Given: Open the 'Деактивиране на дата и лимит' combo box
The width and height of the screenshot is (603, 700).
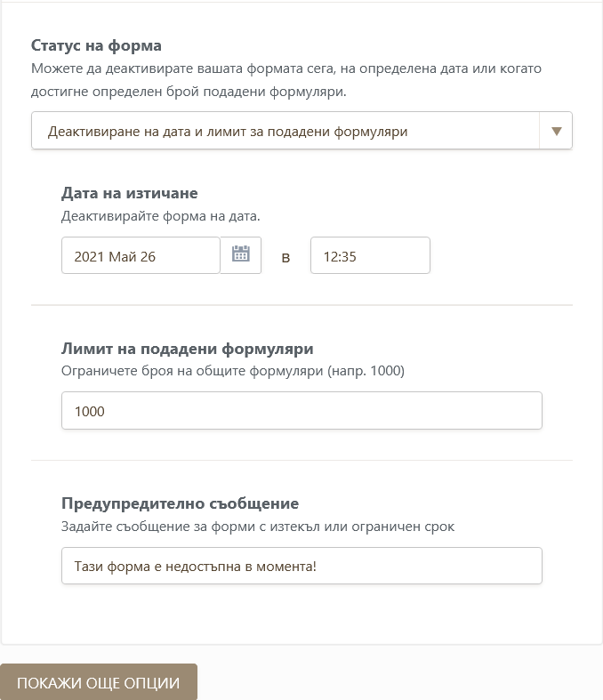Looking at the screenshot, I should coord(285,131).
